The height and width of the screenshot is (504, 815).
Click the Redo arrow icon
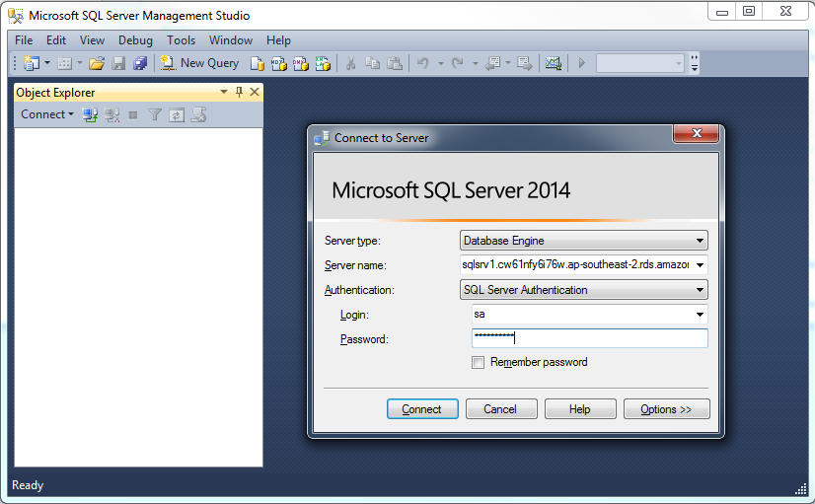(458, 63)
